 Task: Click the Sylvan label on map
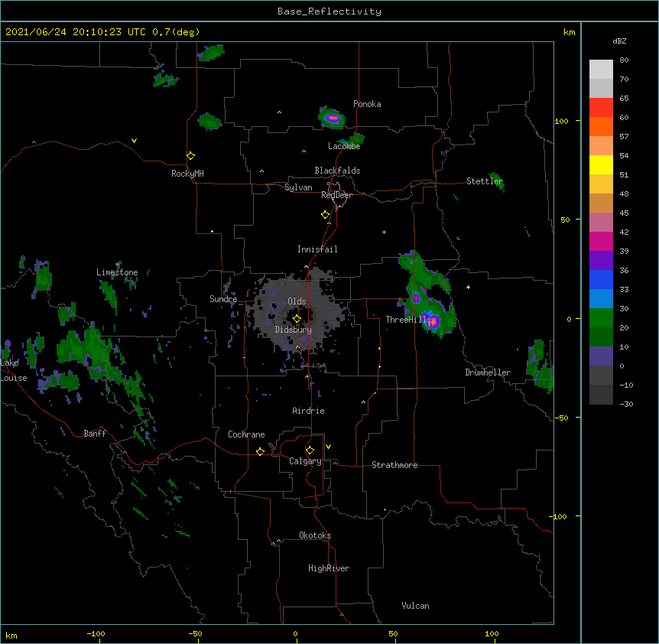tap(298, 187)
